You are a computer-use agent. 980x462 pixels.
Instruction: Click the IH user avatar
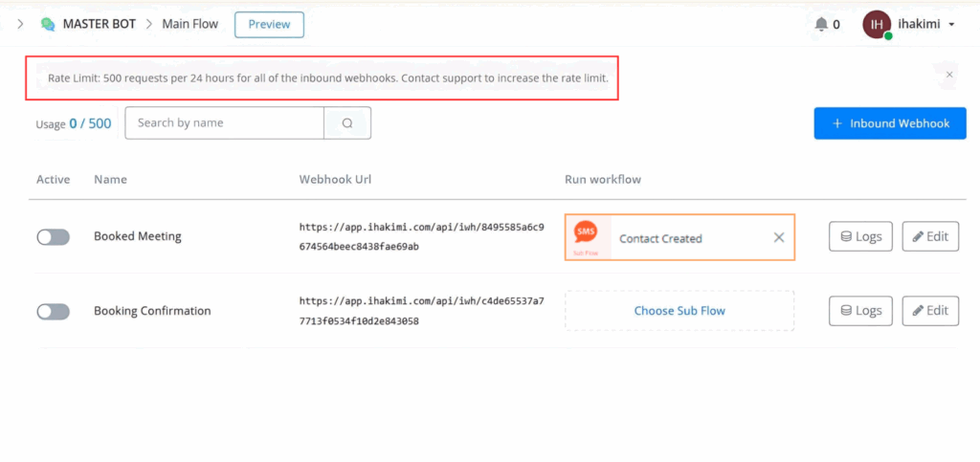click(x=877, y=25)
